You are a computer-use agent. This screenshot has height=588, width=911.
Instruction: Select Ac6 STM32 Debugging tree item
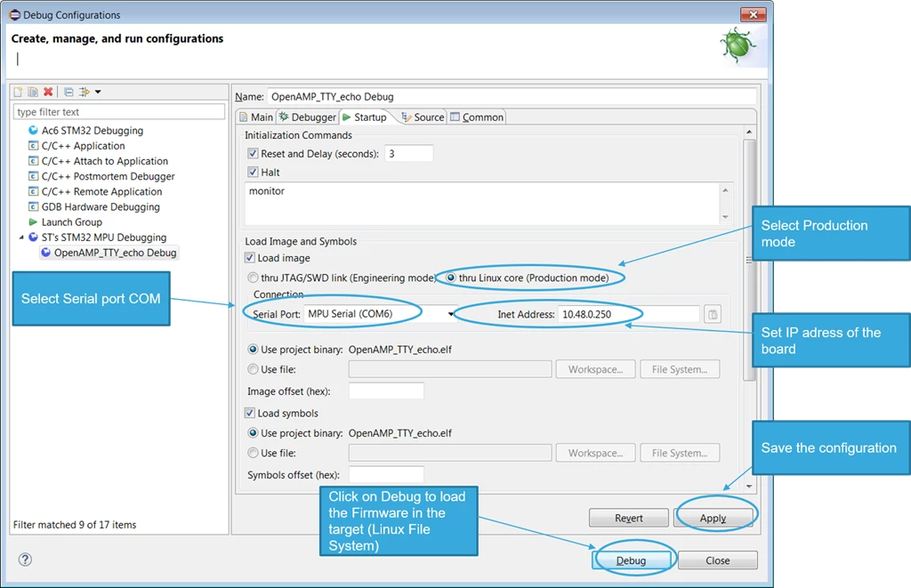[93, 131]
